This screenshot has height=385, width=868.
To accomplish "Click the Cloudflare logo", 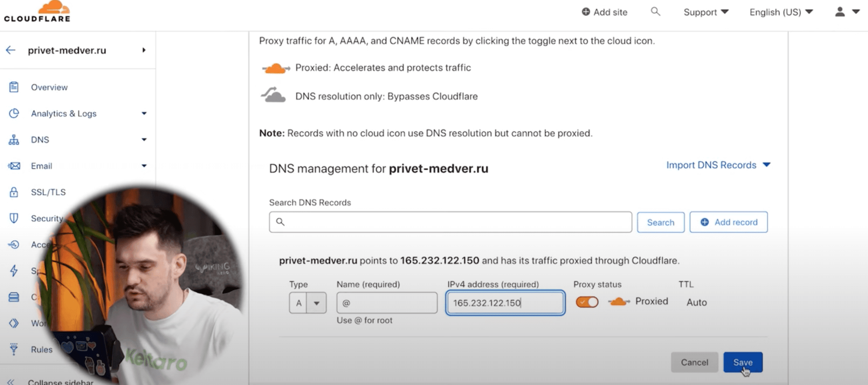I will click(37, 12).
